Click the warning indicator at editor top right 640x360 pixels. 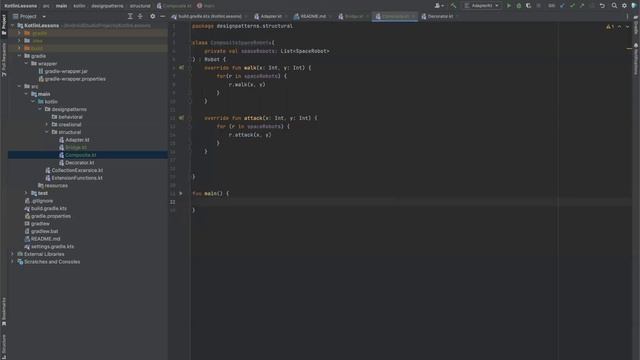click(x=610, y=27)
